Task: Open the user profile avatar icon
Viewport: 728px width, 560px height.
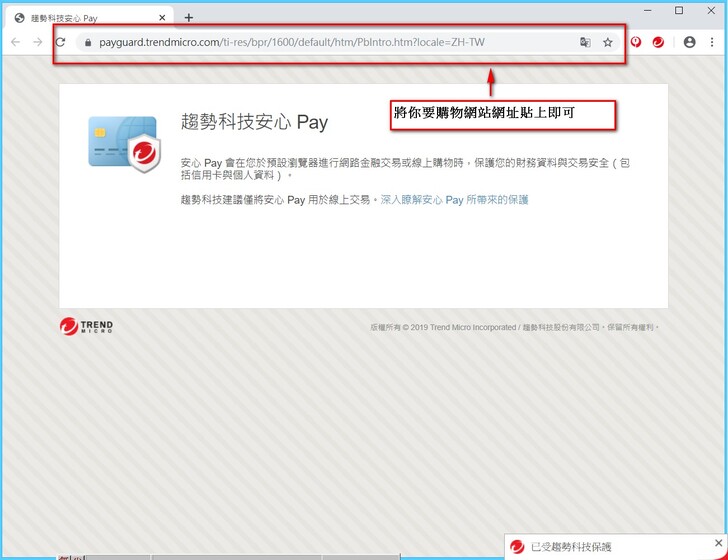Action: point(689,42)
